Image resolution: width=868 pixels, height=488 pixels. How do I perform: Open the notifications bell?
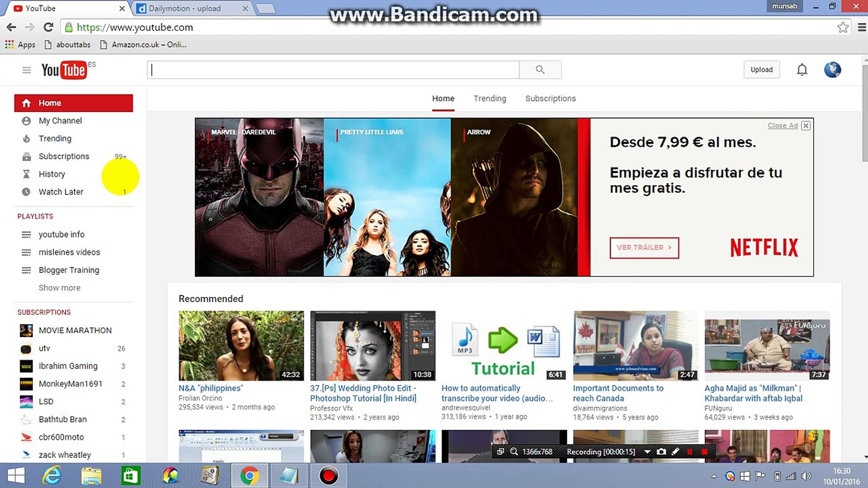coord(802,70)
